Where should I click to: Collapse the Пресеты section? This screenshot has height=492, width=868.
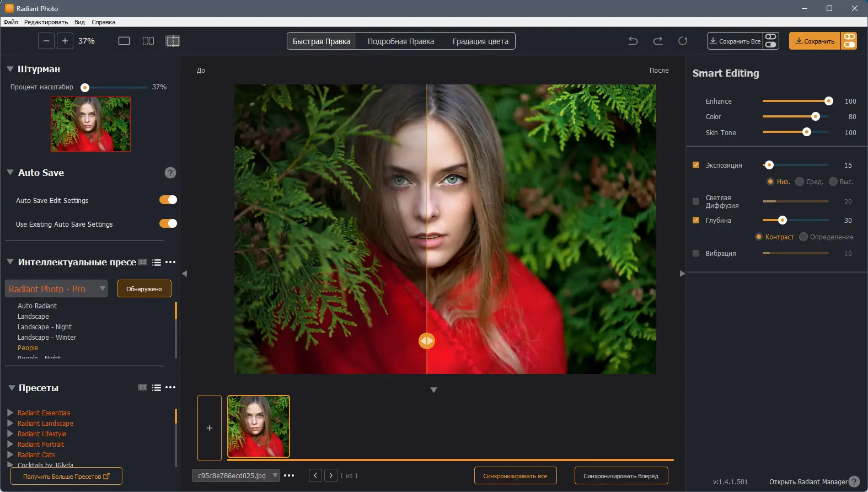[11, 388]
